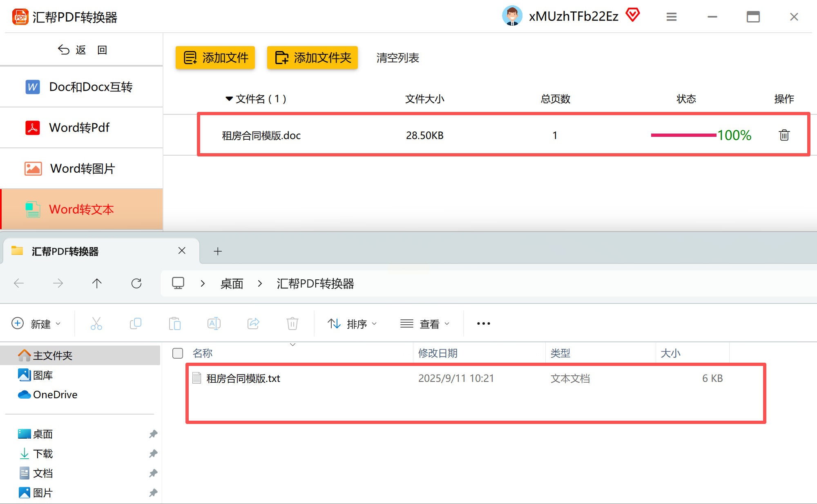Expand the 新建 new item dropdown

tap(36, 324)
